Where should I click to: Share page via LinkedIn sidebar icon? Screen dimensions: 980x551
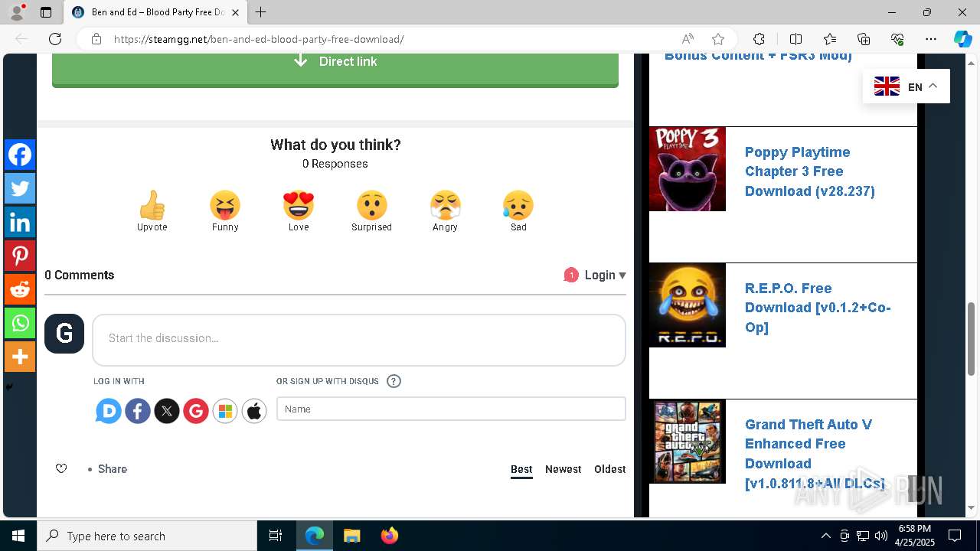20,222
